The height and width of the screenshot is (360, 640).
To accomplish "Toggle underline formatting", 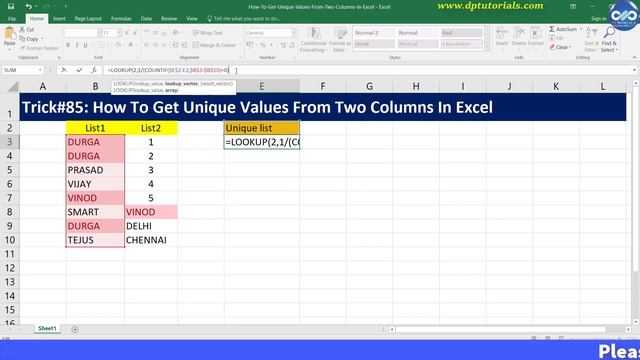I will (86, 45).
